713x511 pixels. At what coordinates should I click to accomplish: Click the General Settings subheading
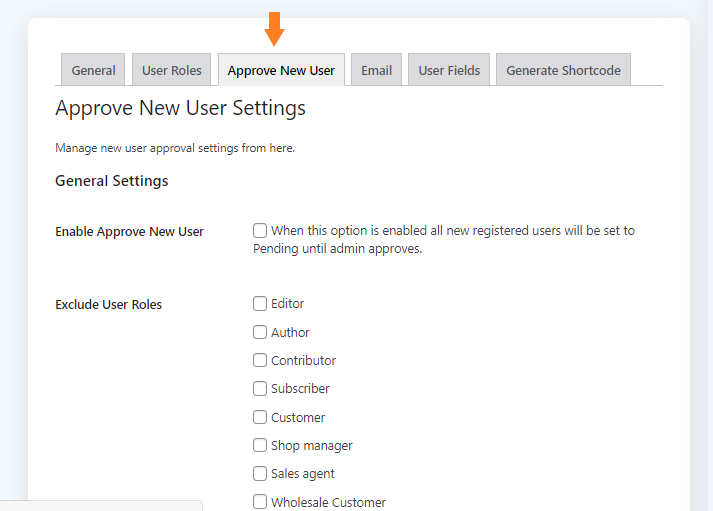(x=111, y=181)
